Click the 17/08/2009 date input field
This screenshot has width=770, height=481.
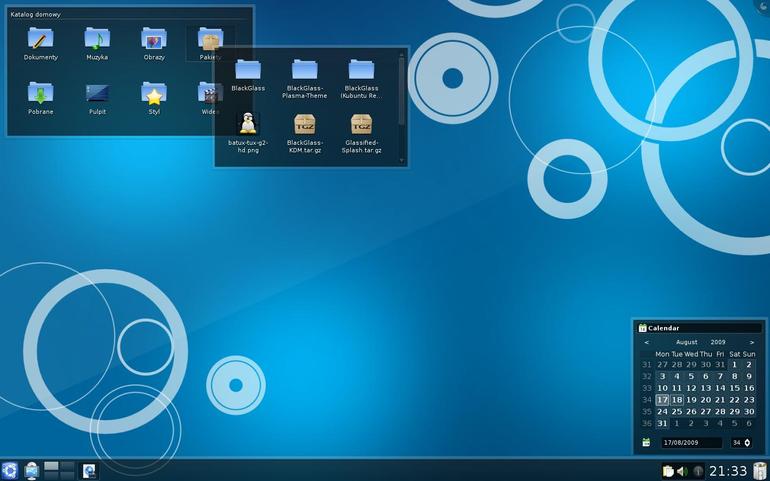pos(691,443)
